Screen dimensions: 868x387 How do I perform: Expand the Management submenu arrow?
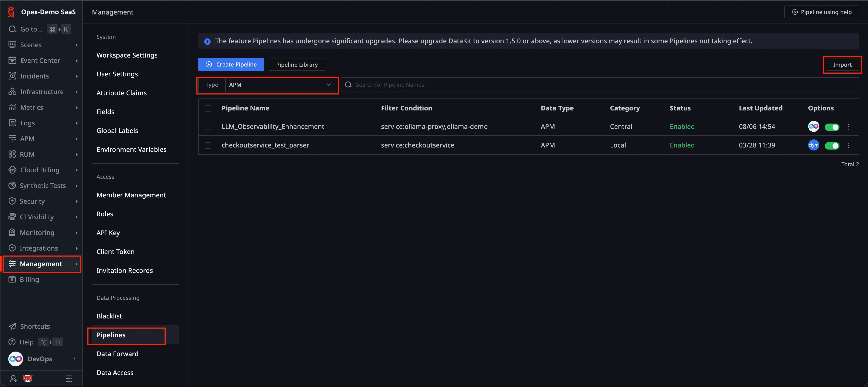[77, 264]
